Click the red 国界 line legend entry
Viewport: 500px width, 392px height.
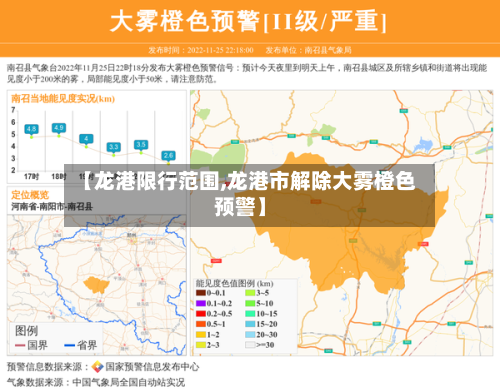(x=31, y=345)
